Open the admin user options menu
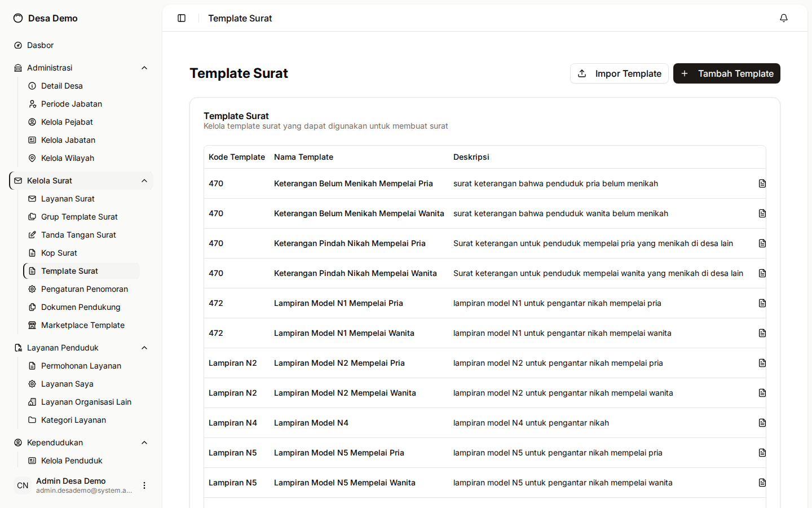The width and height of the screenshot is (812, 508). 144,485
